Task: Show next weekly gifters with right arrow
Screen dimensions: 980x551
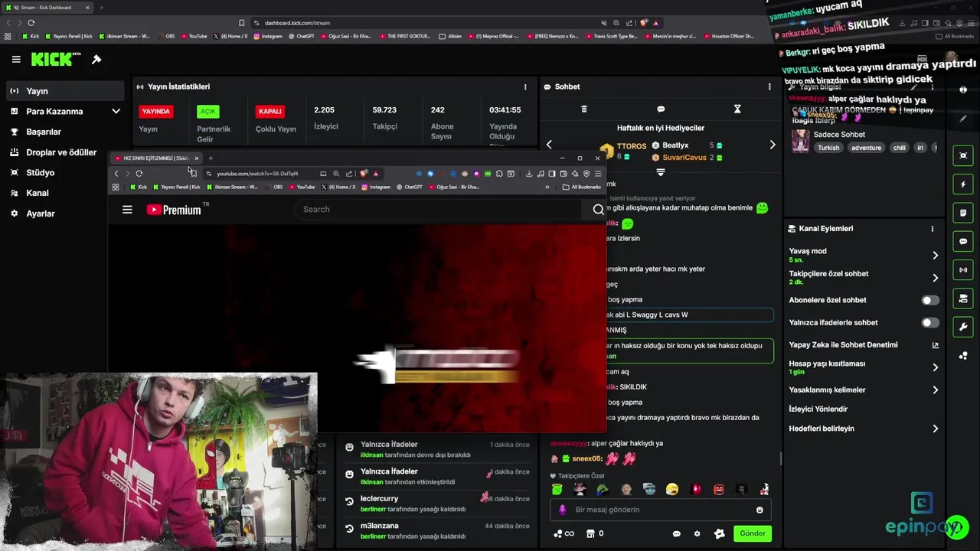Action: (772, 144)
